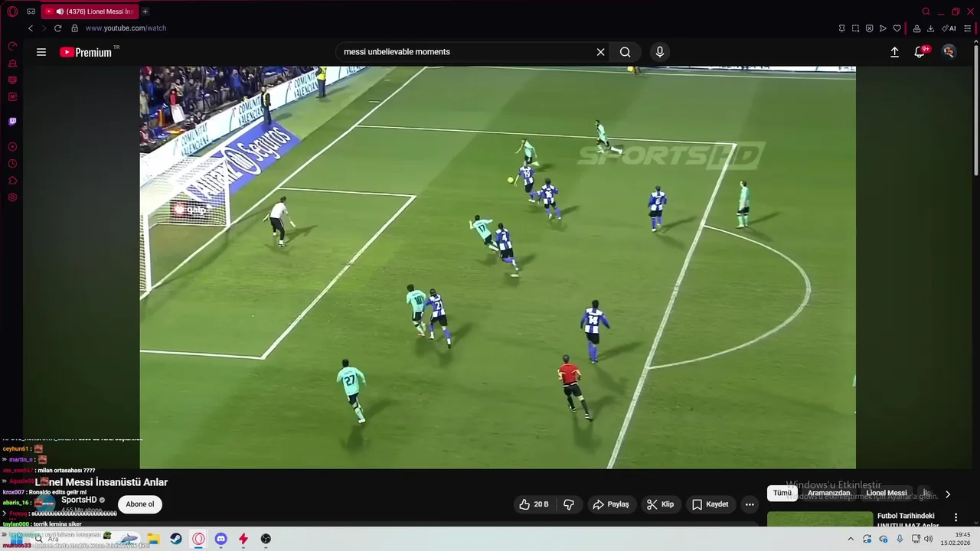Select the Tümü filter chip
The width and height of the screenshot is (980, 551).
coord(782,494)
